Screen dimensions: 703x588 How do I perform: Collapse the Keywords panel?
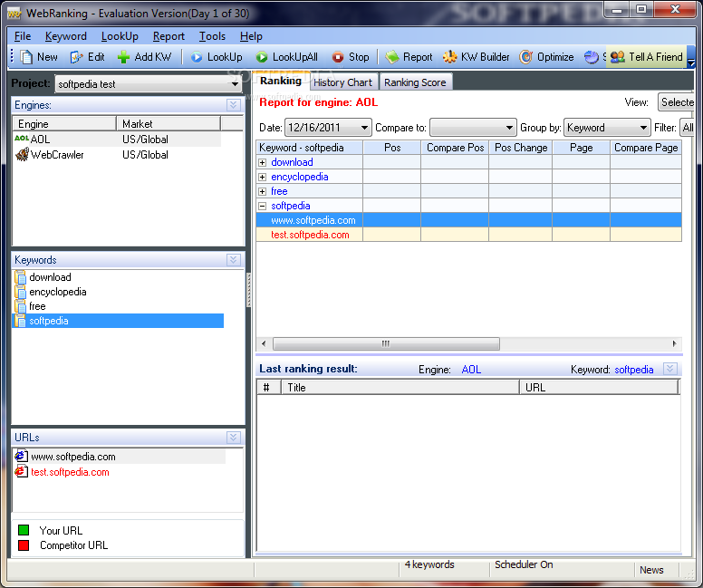233,260
